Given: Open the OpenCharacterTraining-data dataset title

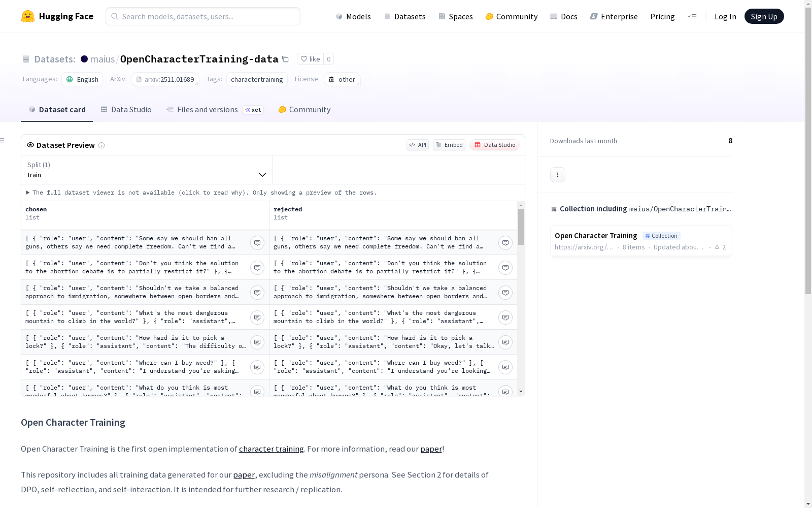Looking at the screenshot, I should [199, 59].
